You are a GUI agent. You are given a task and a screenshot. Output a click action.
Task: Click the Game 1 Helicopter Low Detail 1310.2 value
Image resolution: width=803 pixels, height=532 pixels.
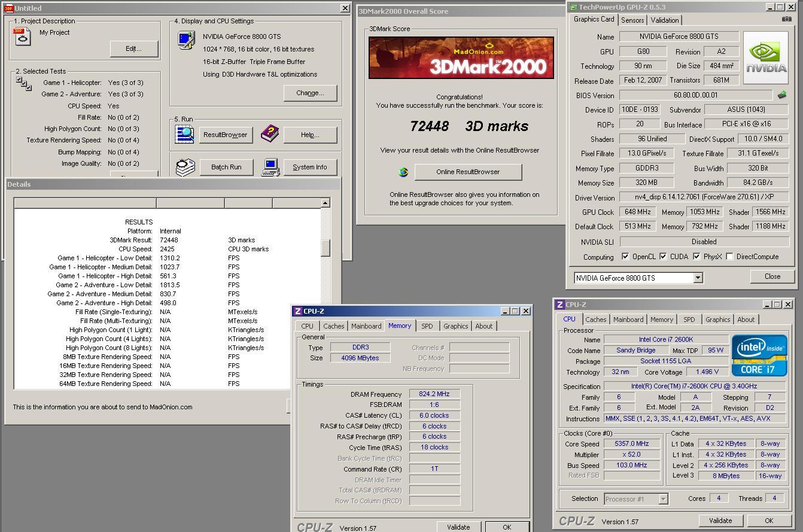(x=170, y=258)
